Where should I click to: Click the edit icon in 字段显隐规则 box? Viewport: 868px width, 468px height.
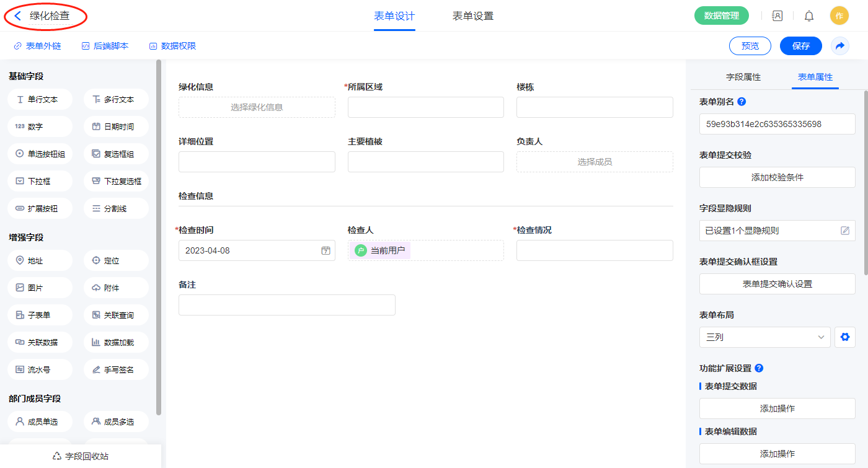point(844,231)
